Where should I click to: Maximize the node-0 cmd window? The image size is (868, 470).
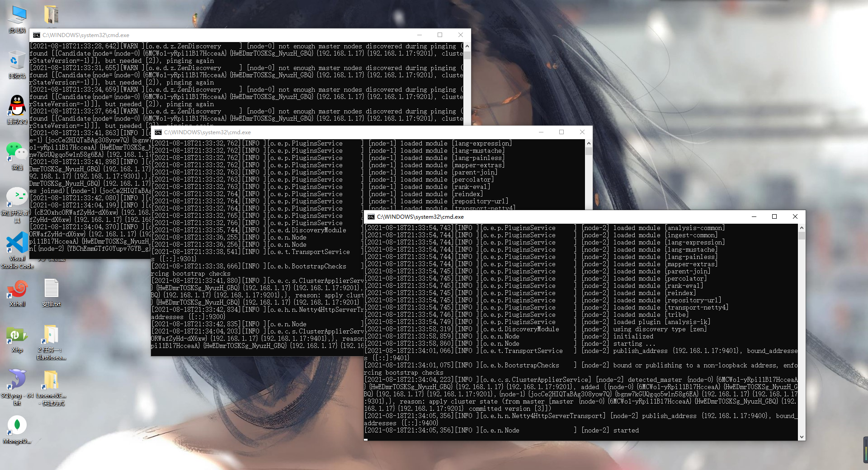coord(440,35)
